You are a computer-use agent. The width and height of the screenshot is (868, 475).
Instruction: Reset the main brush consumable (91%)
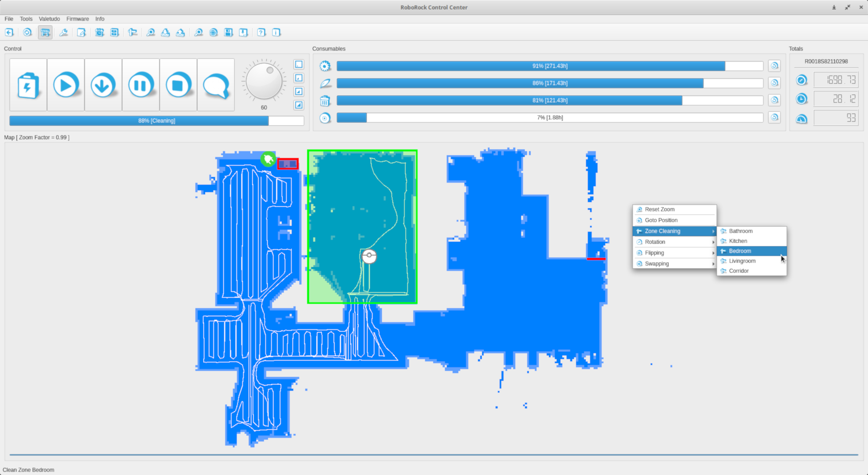pos(774,66)
